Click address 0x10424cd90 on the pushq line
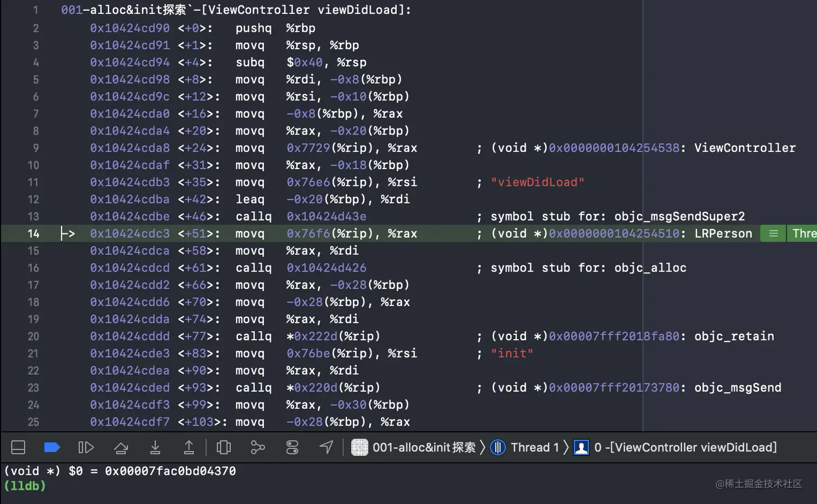Viewport: 817px width, 504px height. [130, 28]
